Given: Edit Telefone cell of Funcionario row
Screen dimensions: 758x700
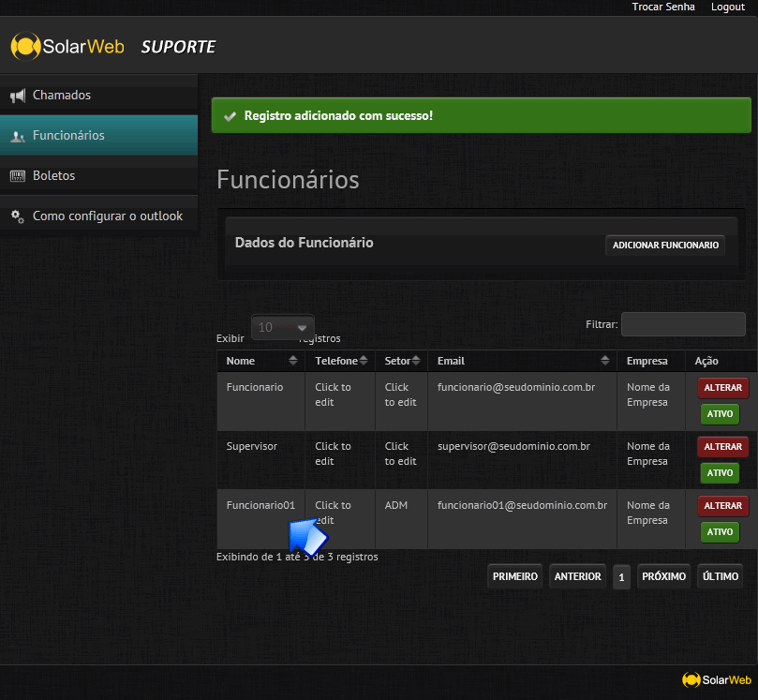Looking at the screenshot, I should pos(340,401).
